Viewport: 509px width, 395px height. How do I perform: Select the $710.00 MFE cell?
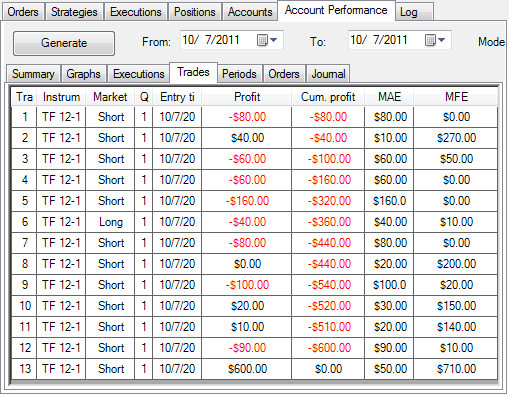pyautogui.click(x=456, y=369)
